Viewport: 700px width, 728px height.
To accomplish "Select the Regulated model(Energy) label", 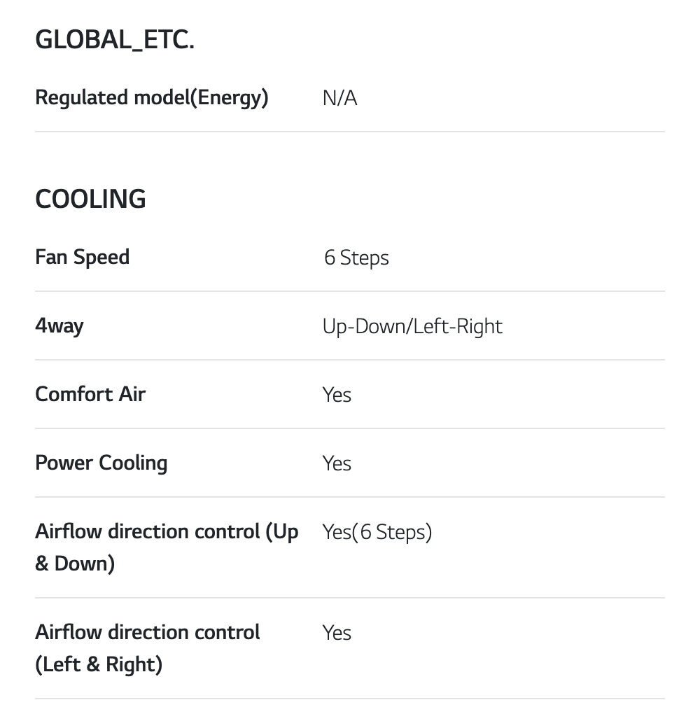I will (151, 97).
